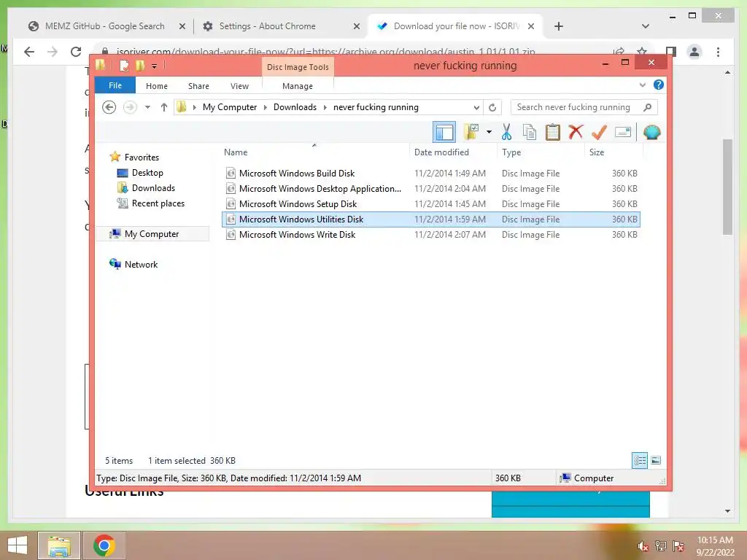This screenshot has height=560, width=747.
Task: Click the muted volume tray icon
Action: click(643, 545)
